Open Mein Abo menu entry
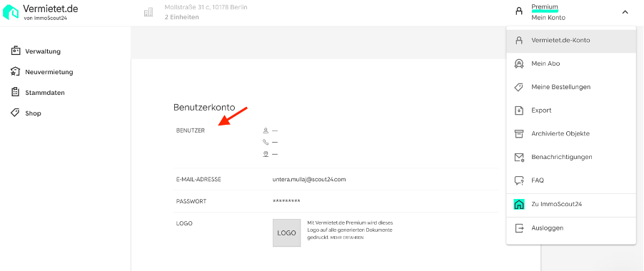Screen dimensions: 644x271 pyautogui.click(x=571, y=63)
